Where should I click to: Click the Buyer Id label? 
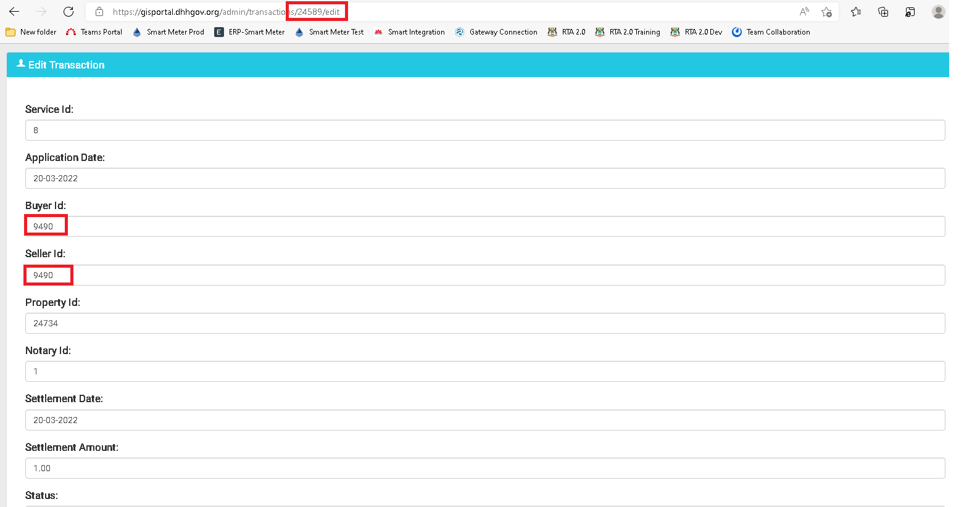click(46, 205)
